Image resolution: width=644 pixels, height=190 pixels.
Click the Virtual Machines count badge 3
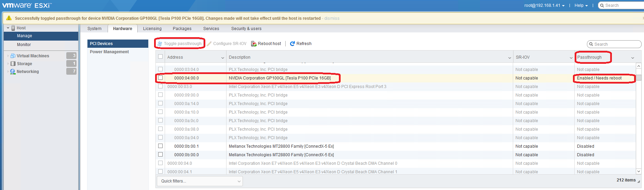point(71,56)
